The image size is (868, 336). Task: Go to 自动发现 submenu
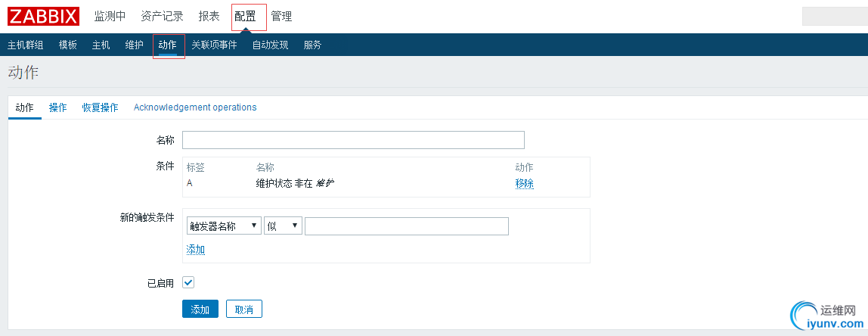click(270, 45)
